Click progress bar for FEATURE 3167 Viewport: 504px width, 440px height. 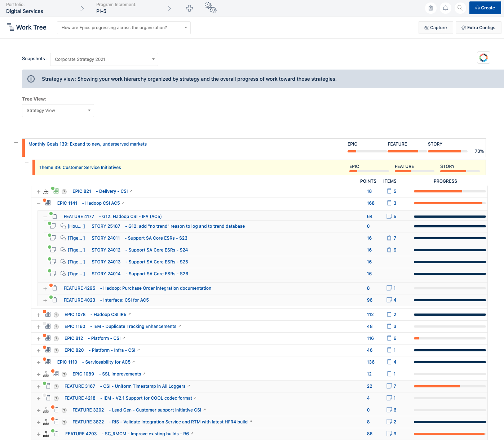click(450, 386)
